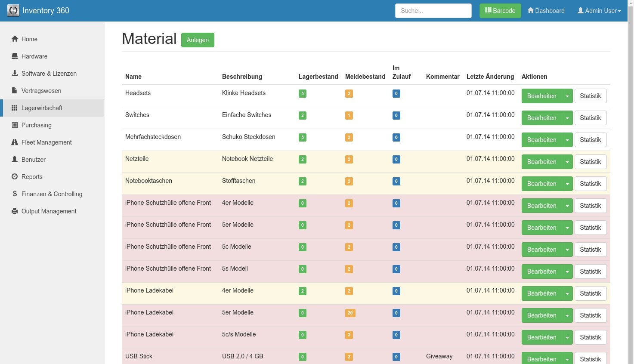The width and height of the screenshot is (634, 364).
Task: Open Bearbeiten caret for Notebooktaschen row
Action: (x=567, y=184)
